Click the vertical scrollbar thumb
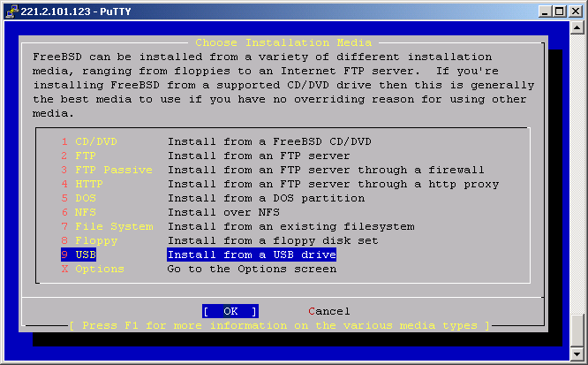 click(577, 330)
